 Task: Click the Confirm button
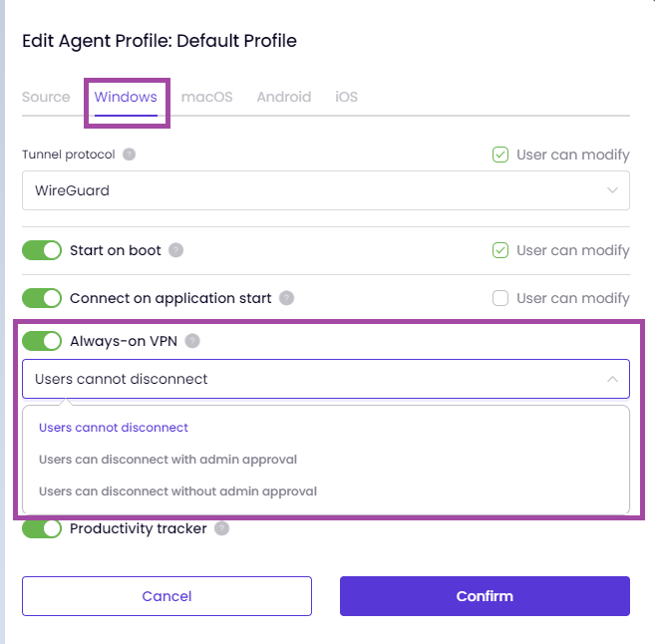(x=485, y=596)
